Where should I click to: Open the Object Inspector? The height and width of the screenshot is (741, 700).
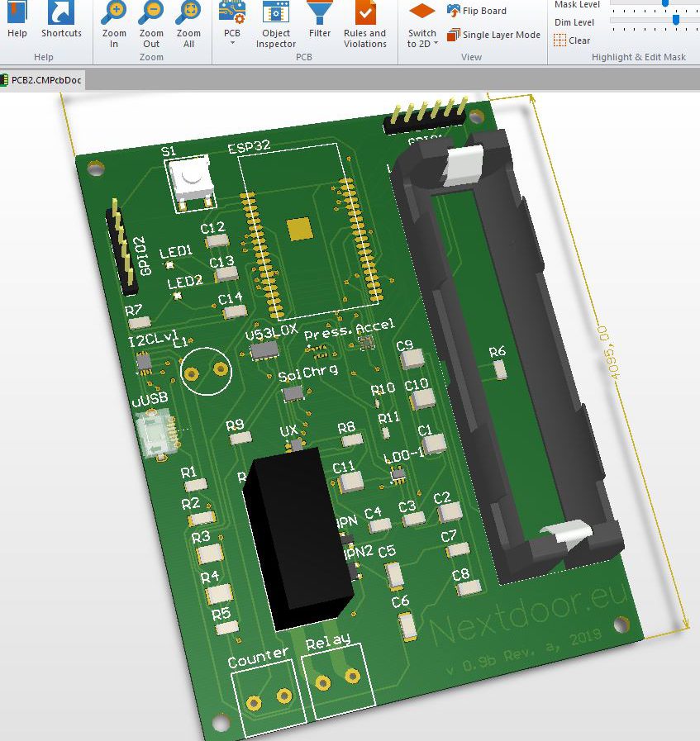[x=275, y=25]
